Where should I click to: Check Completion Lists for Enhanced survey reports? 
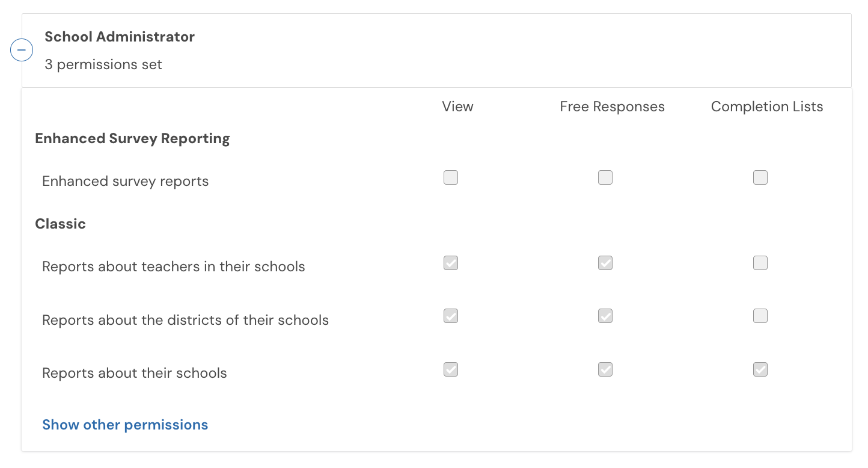pos(760,177)
